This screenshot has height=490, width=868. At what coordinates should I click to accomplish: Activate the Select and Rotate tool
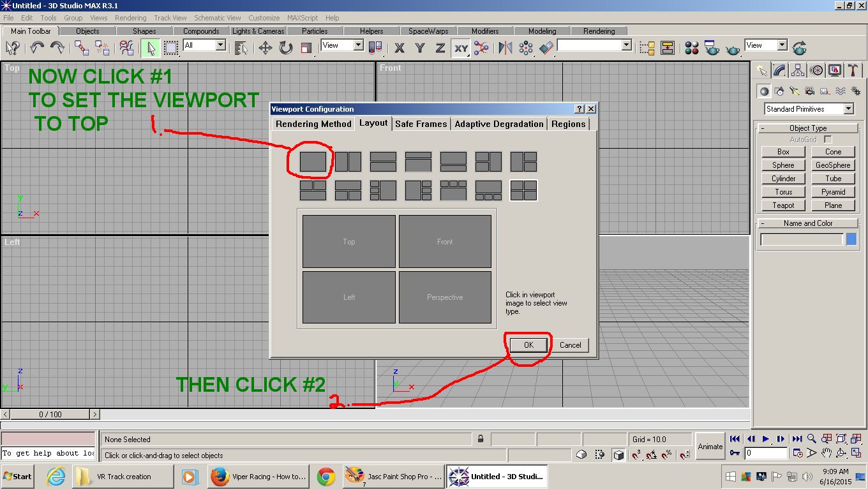click(285, 48)
